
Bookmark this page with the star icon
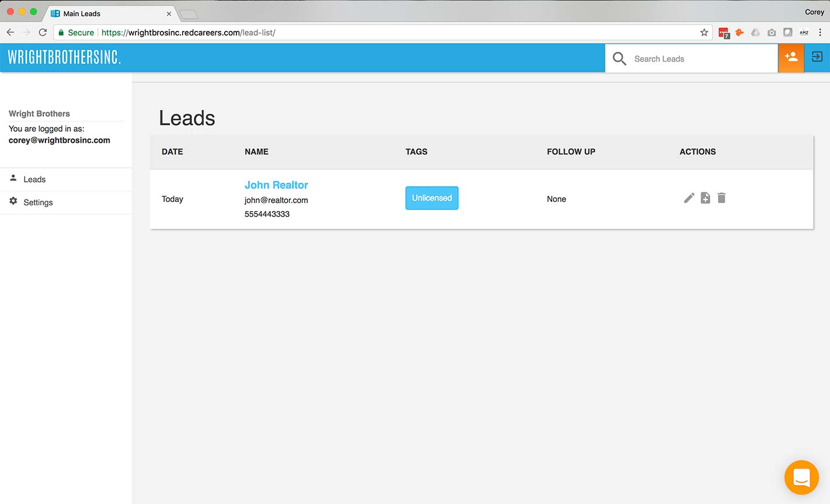[704, 33]
